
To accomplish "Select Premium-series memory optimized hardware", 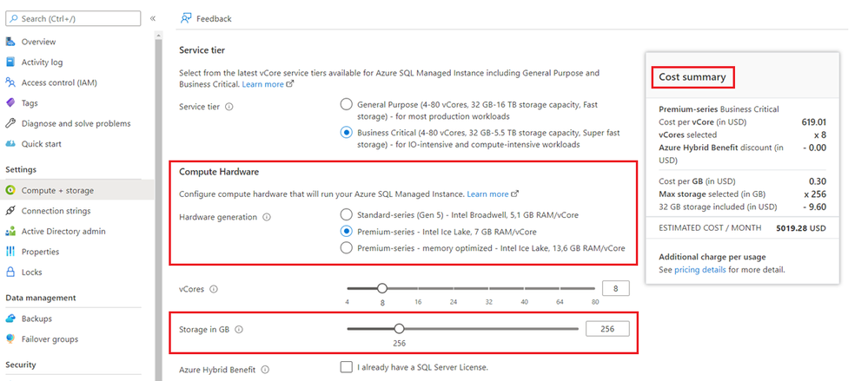I will pyautogui.click(x=347, y=247).
